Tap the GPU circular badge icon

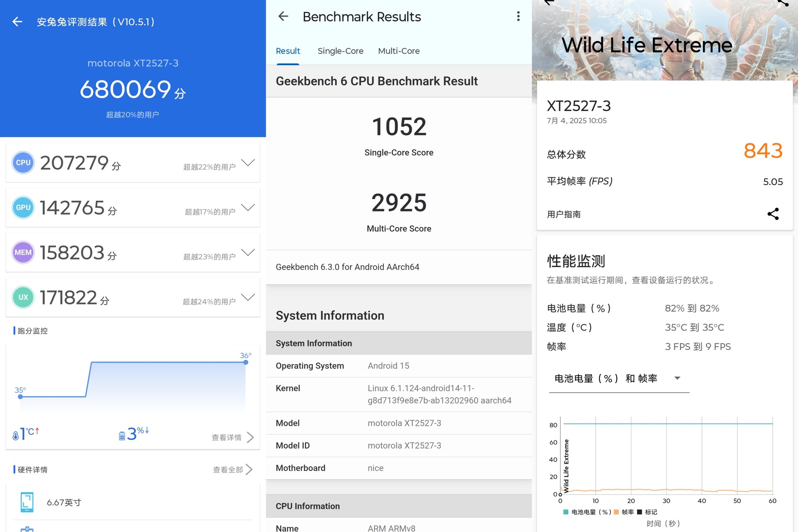pos(23,208)
